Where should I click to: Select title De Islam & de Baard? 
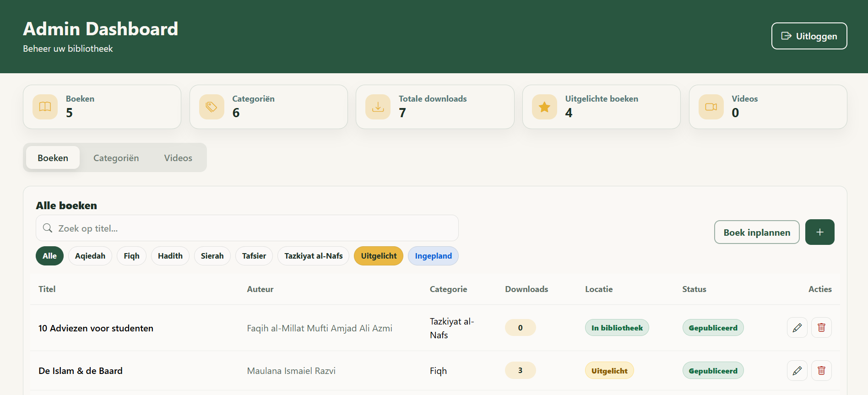click(x=81, y=371)
